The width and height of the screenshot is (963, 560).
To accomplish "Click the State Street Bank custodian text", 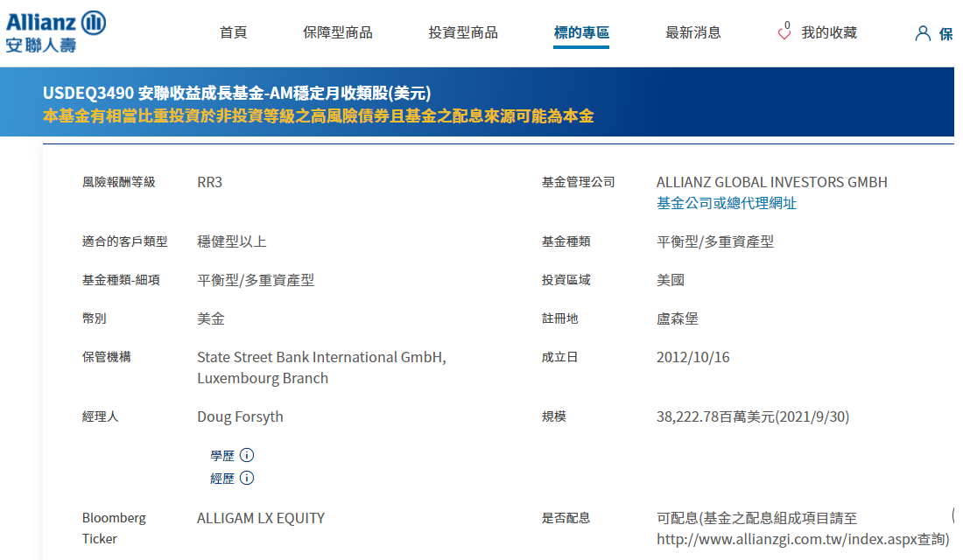I will [322, 367].
